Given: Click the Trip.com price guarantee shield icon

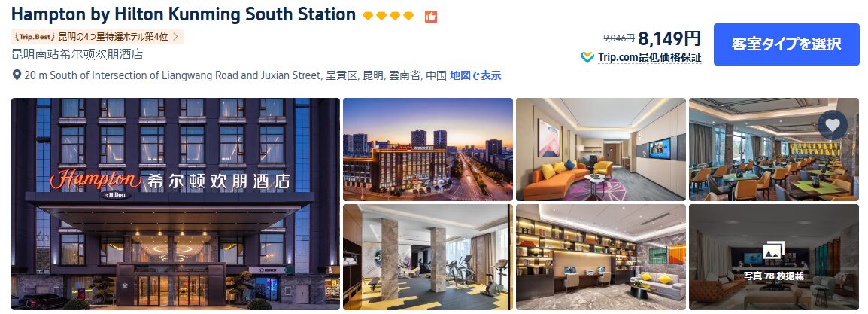Looking at the screenshot, I should click(x=587, y=57).
